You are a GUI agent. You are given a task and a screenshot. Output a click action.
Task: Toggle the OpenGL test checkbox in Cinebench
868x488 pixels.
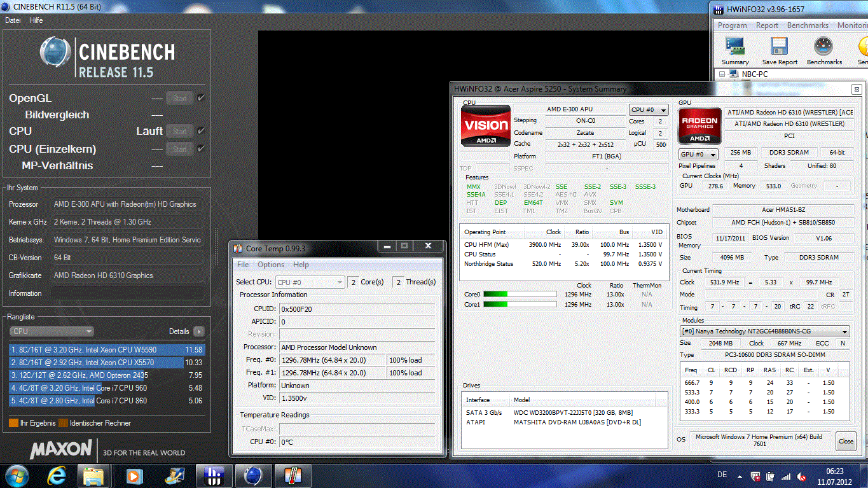click(x=201, y=98)
